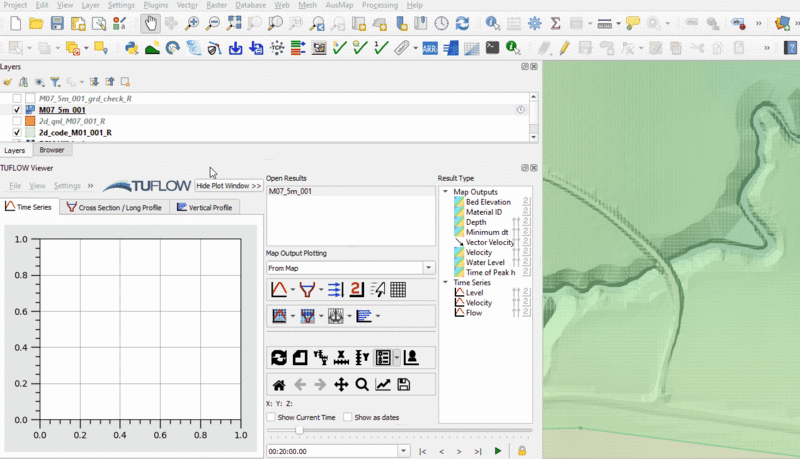Click the Hide Plot Window button
Viewport: 800px width, 459px height.
229,186
